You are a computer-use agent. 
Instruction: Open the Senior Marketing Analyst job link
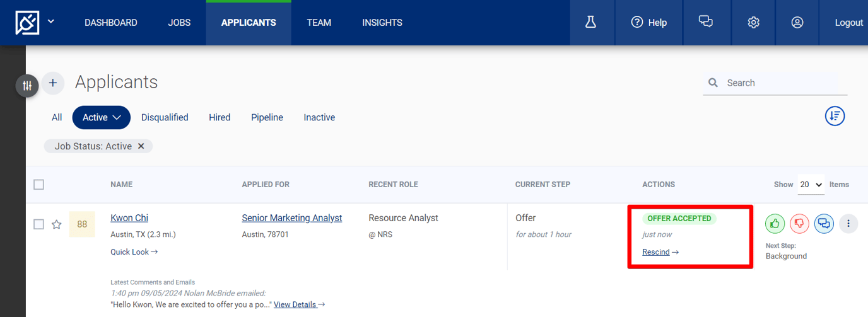292,218
